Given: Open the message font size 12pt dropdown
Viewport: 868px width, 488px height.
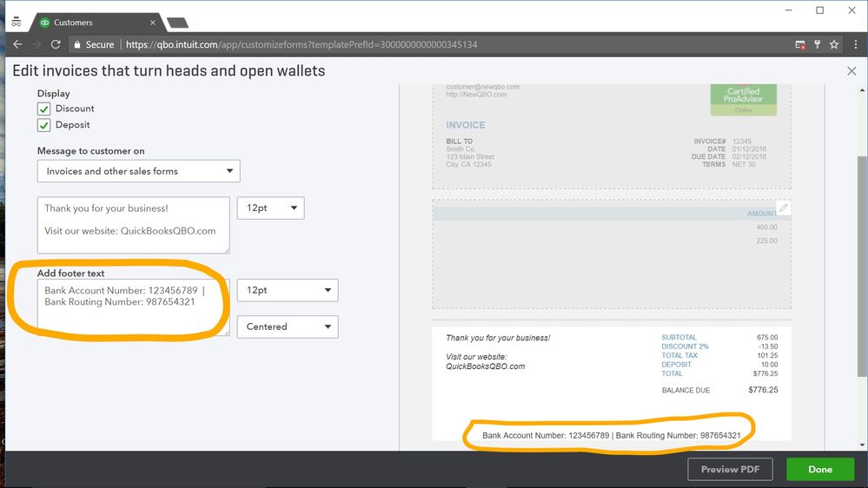Looking at the screenshot, I should click(271, 208).
